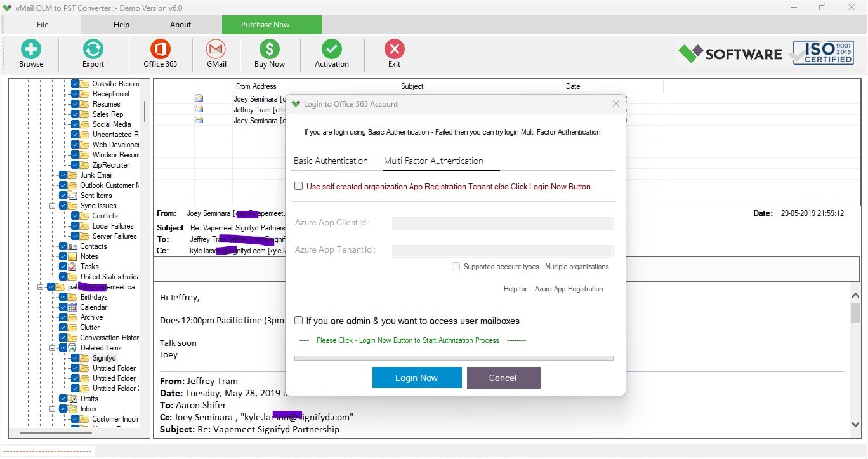Select the Local Failures folder
Viewport: 868px width, 459px height.
113,226
